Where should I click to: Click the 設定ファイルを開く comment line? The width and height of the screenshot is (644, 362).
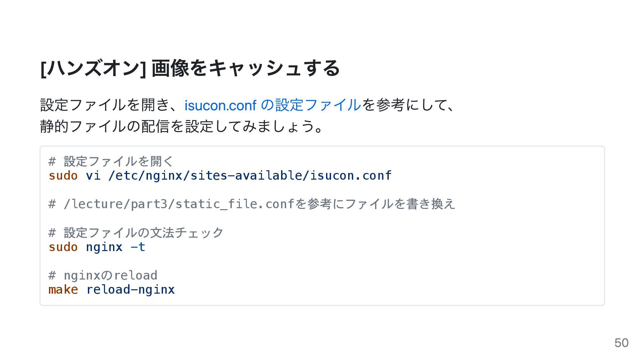tap(111, 162)
